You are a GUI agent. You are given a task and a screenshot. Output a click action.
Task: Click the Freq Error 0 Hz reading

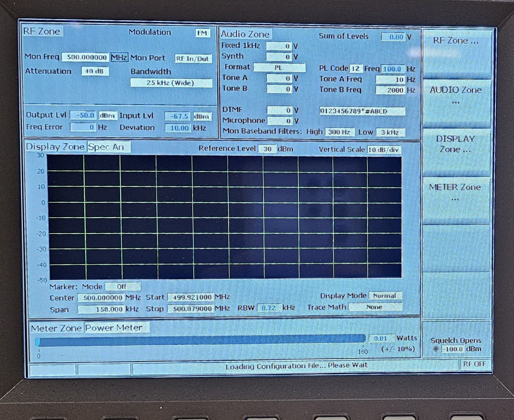(x=83, y=127)
